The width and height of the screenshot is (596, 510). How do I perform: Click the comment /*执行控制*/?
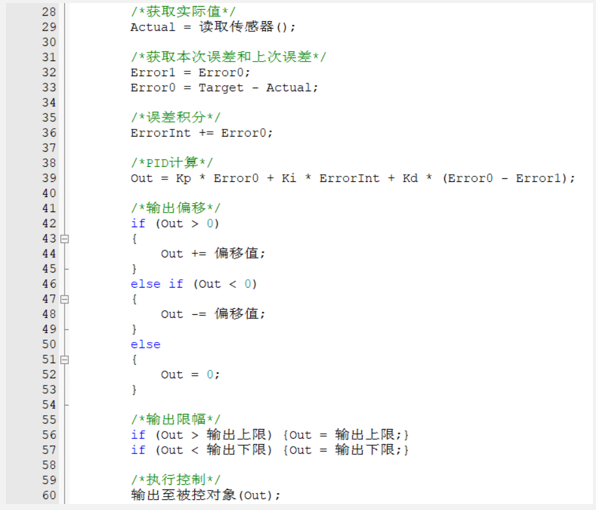pos(176,480)
